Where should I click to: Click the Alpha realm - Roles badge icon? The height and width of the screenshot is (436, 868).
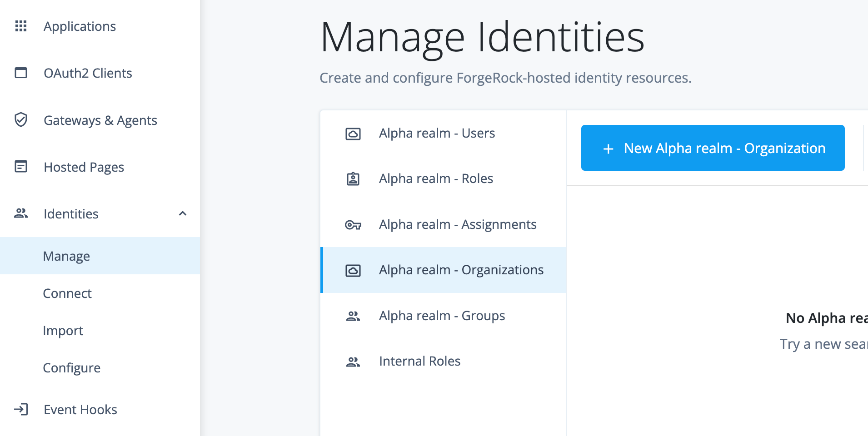353,179
